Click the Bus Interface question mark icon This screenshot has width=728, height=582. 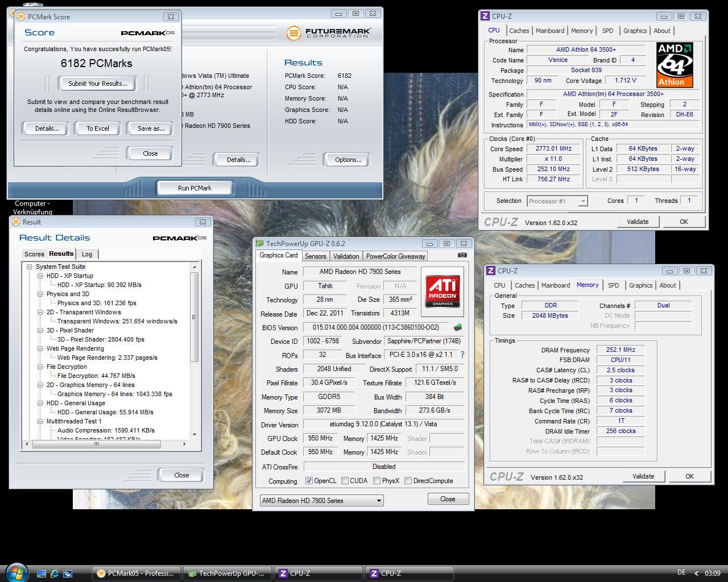(462, 355)
